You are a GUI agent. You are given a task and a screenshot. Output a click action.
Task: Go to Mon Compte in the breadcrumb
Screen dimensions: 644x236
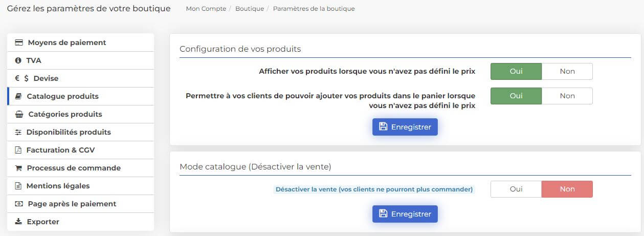tap(206, 9)
